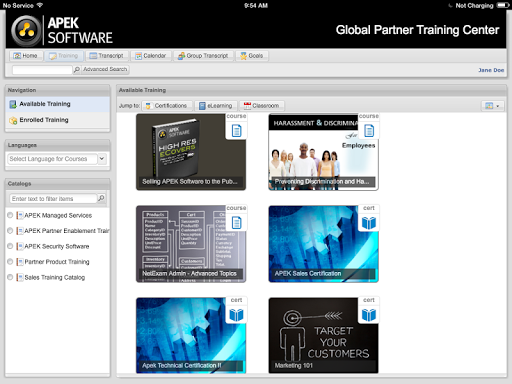
Task: Select the Sales Training Catalog radio button
Action: point(10,277)
